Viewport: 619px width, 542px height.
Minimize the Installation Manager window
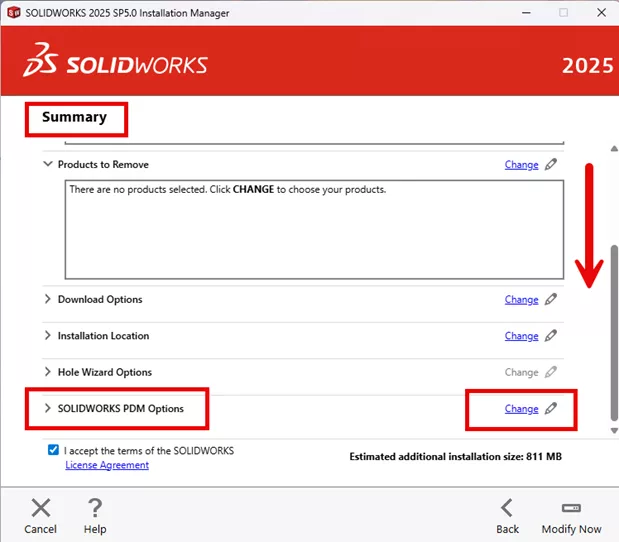click(526, 13)
